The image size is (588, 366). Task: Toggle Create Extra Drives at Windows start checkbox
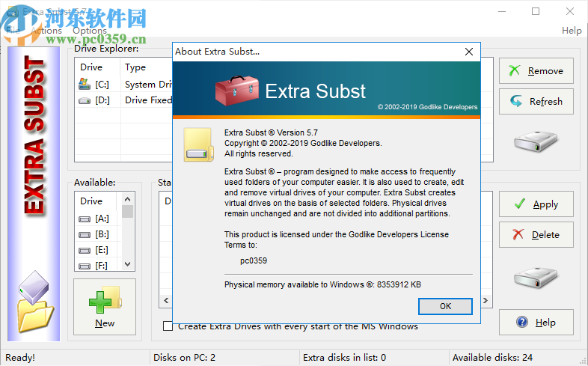(x=168, y=326)
